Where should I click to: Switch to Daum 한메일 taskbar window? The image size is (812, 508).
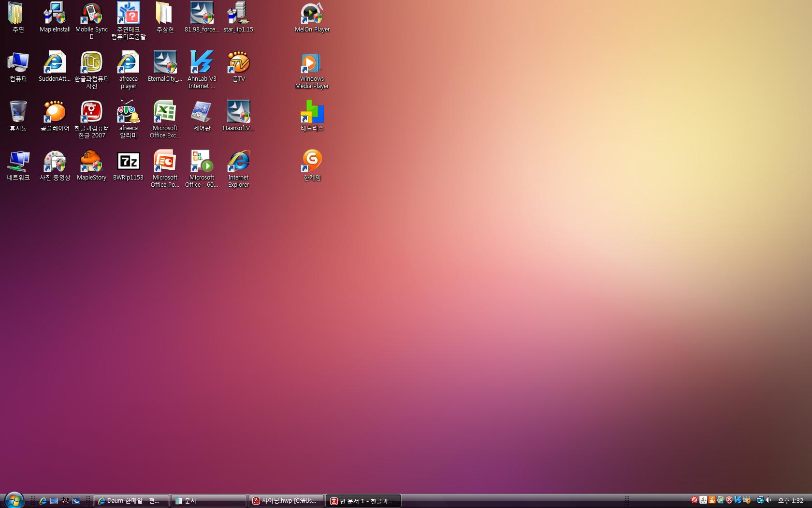click(x=131, y=501)
